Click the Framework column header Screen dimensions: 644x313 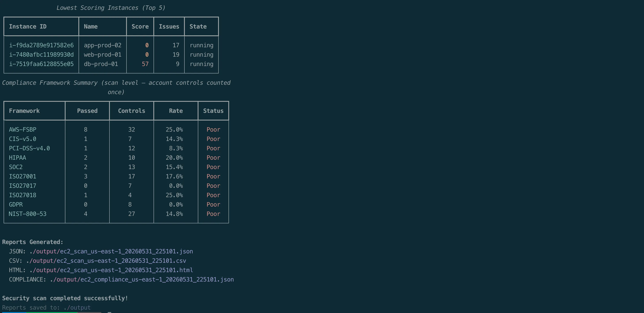coord(24,111)
